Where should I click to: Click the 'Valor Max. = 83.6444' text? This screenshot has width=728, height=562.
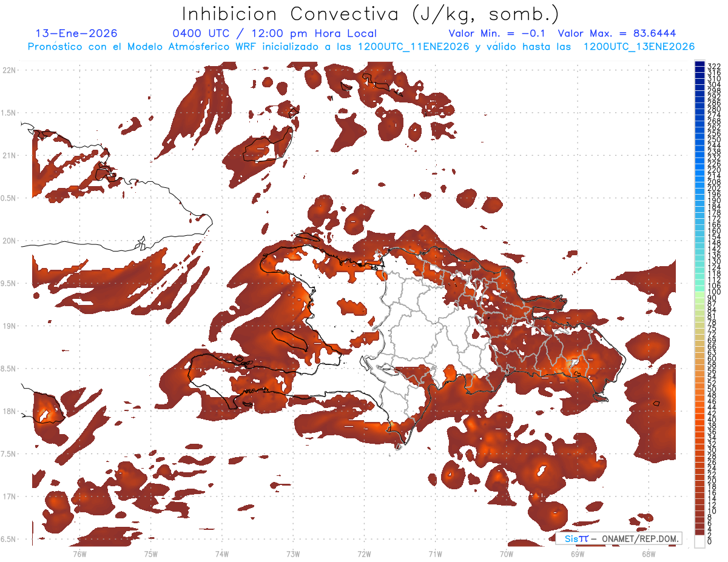tap(617, 34)
